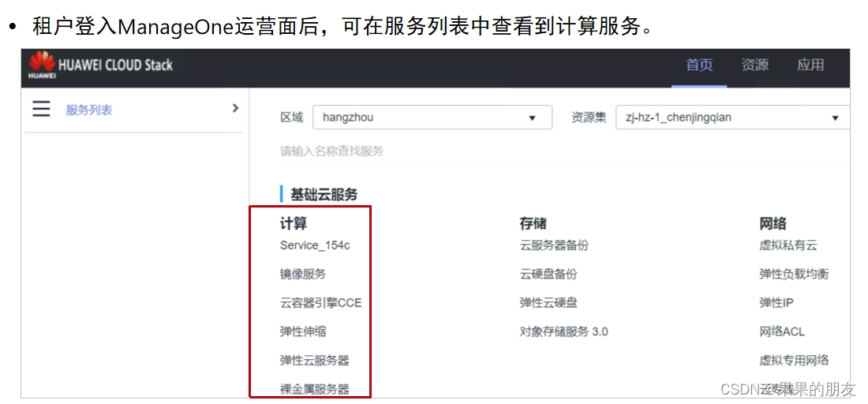Open 虚拟私有云 under 网络

tap(788, 245)
